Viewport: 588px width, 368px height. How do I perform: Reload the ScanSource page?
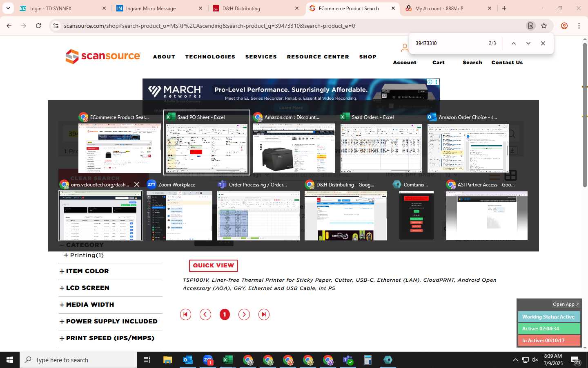coord(38,26)
